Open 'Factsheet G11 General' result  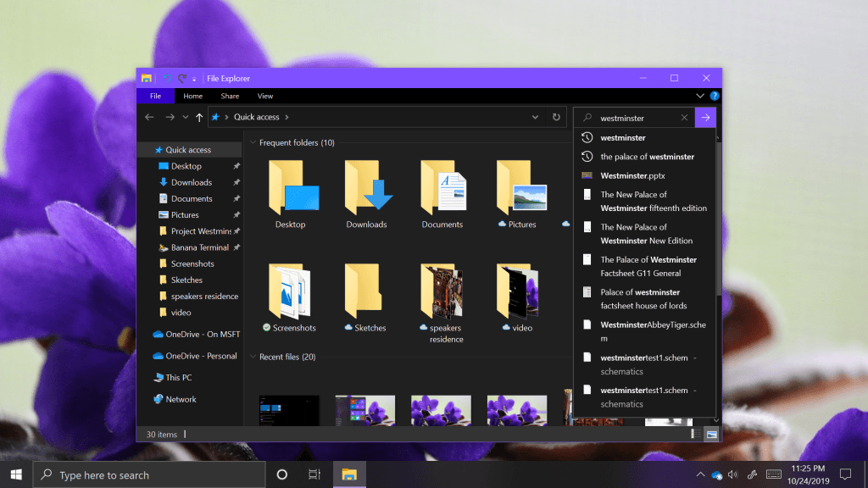click(644, 266)
